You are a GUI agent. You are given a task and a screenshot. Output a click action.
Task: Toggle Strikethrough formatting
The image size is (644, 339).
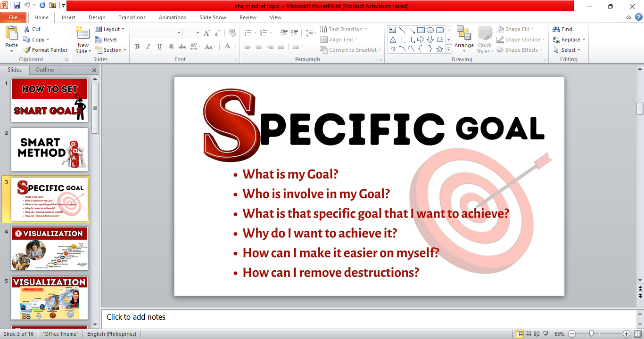tap(182, 46)
